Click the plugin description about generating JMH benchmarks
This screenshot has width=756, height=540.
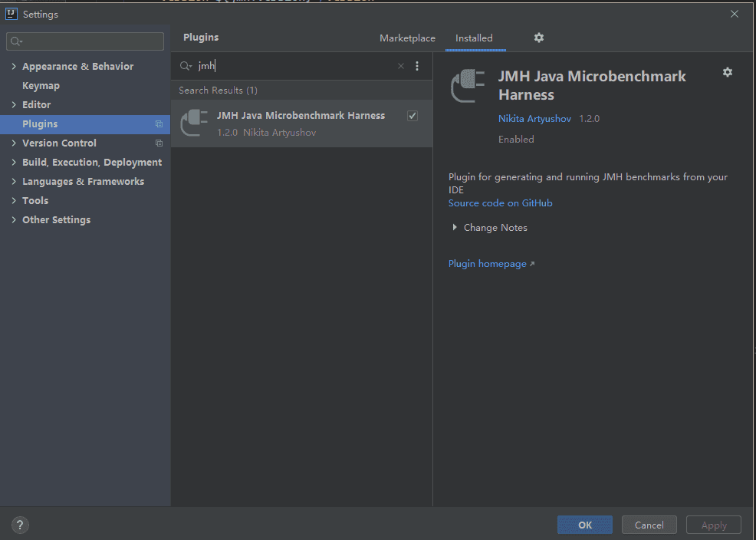pos(588,183)
